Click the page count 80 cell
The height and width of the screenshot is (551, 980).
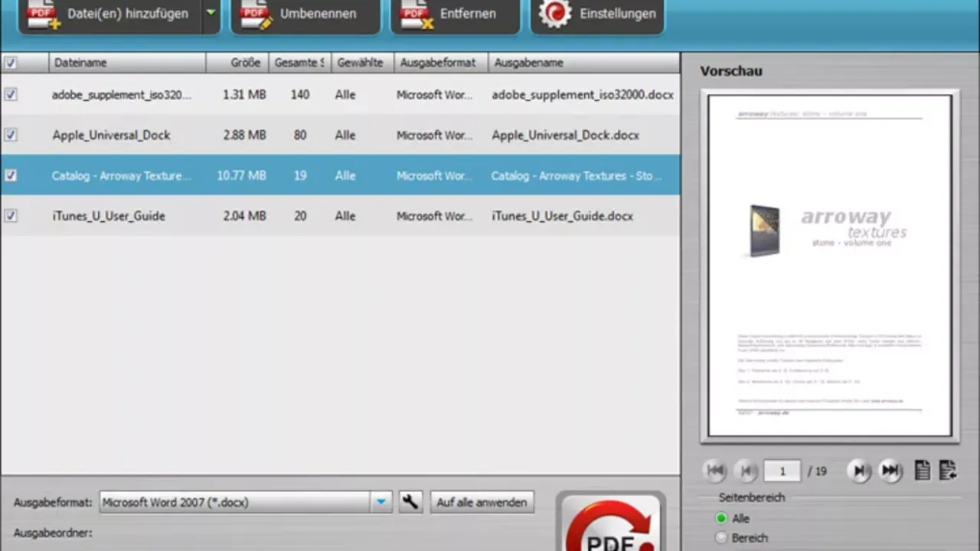[x=300, y=135]
